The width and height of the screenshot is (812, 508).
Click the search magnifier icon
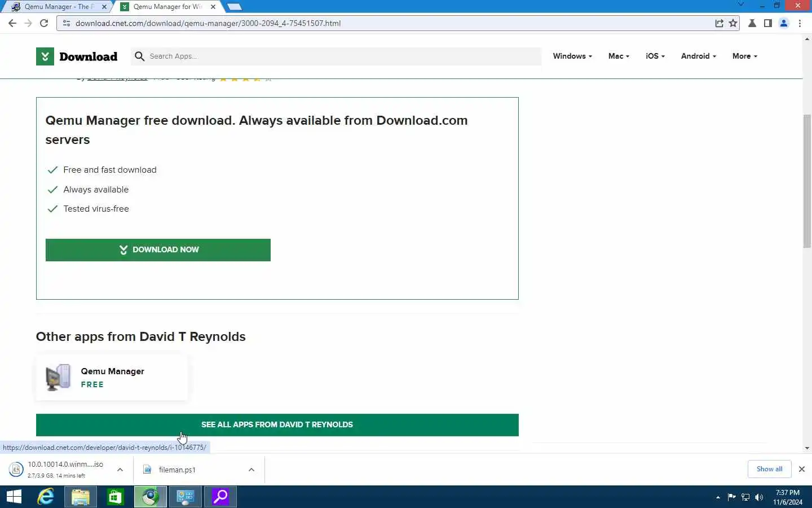(x=139, y=56)
